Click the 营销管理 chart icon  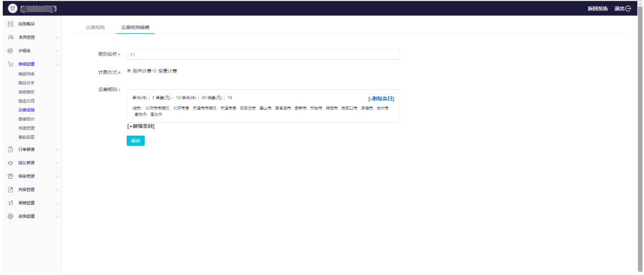tap(11, 203)
